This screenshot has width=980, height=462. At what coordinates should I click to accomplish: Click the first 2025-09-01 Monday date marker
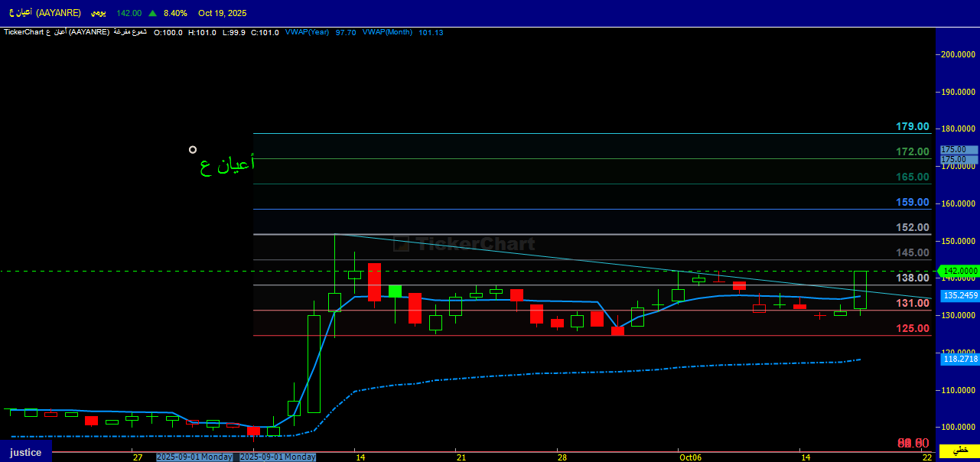tap(194, 457)
